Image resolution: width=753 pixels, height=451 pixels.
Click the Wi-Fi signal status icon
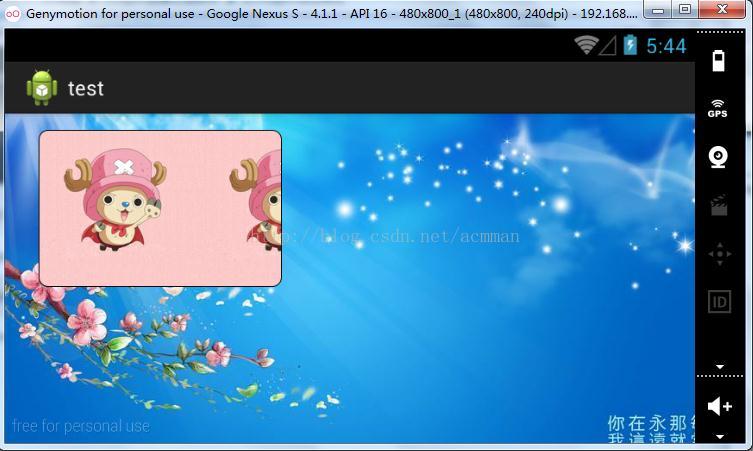(x=586, y=45)
